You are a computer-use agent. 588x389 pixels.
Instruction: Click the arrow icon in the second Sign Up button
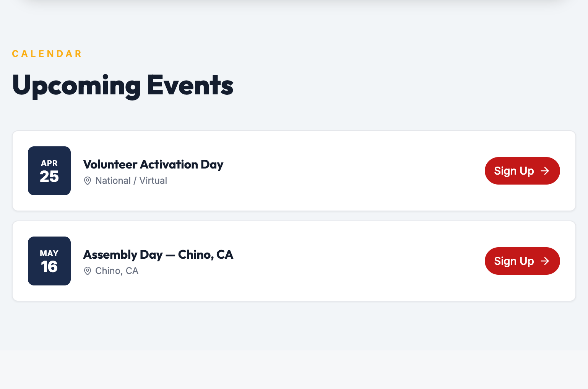coord(545,261)
